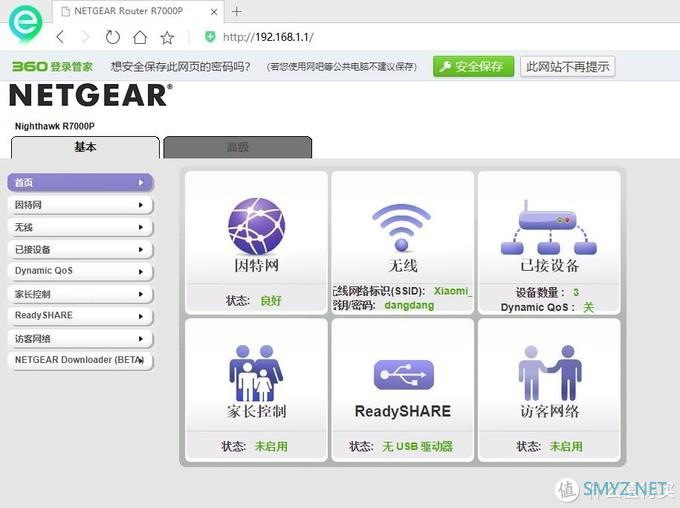Viewport: 680px width, 508px height.
Task: Reload the page with refresh icon
Action: [x=113, y=37]
